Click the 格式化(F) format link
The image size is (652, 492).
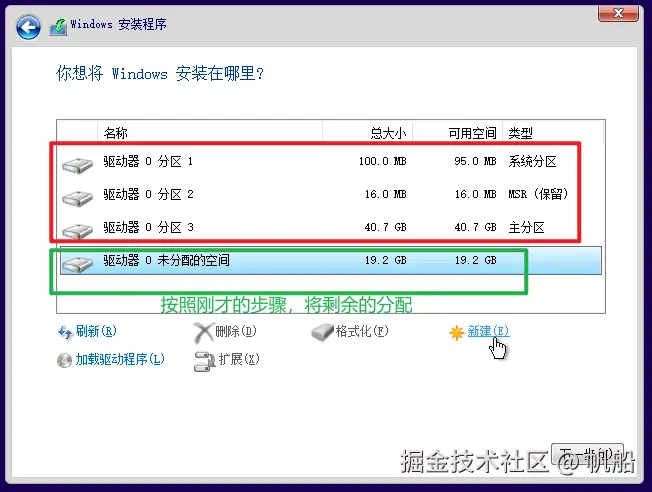[x=362, y=331]
